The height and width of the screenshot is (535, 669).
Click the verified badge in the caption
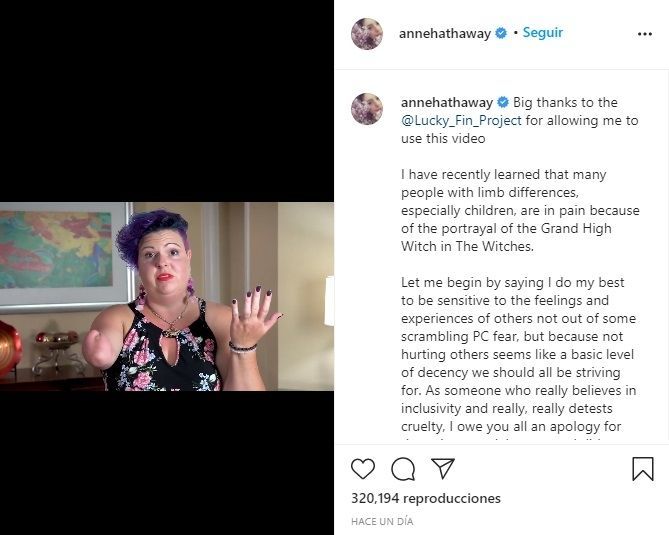point(503,102)
